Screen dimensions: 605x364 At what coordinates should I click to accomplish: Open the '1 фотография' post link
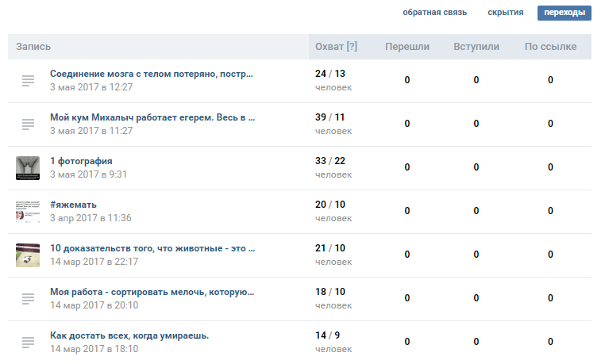81,161
